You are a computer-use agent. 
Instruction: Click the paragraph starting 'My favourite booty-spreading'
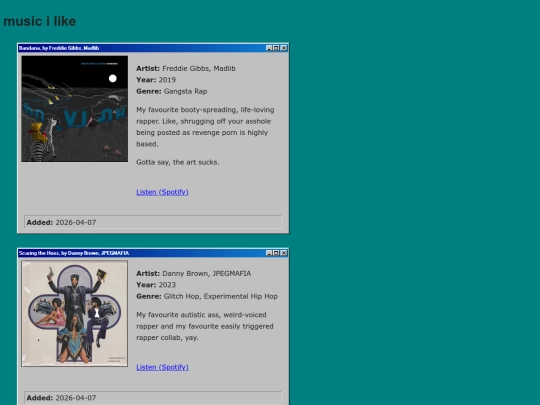[205, 127]
